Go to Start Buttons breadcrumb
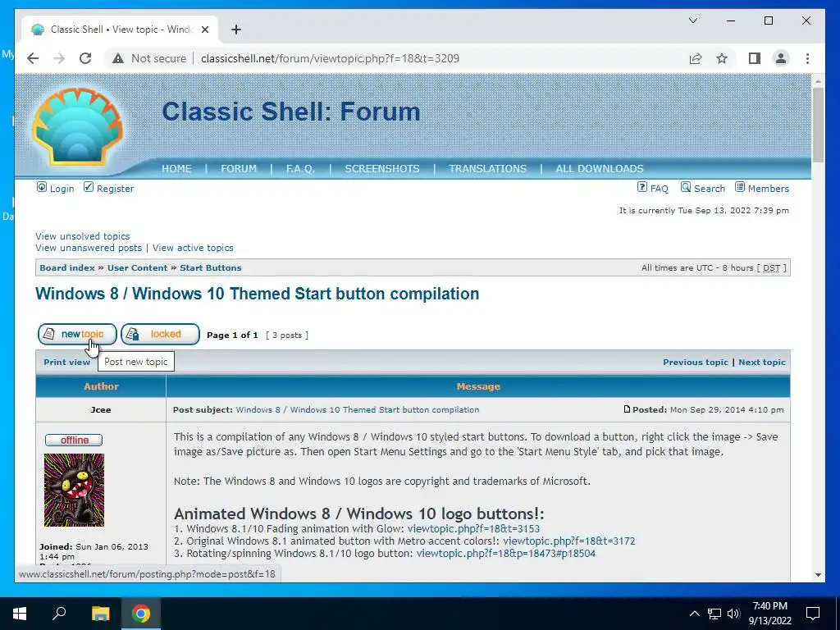The image size is (840, 630). (x=211, y=268)
